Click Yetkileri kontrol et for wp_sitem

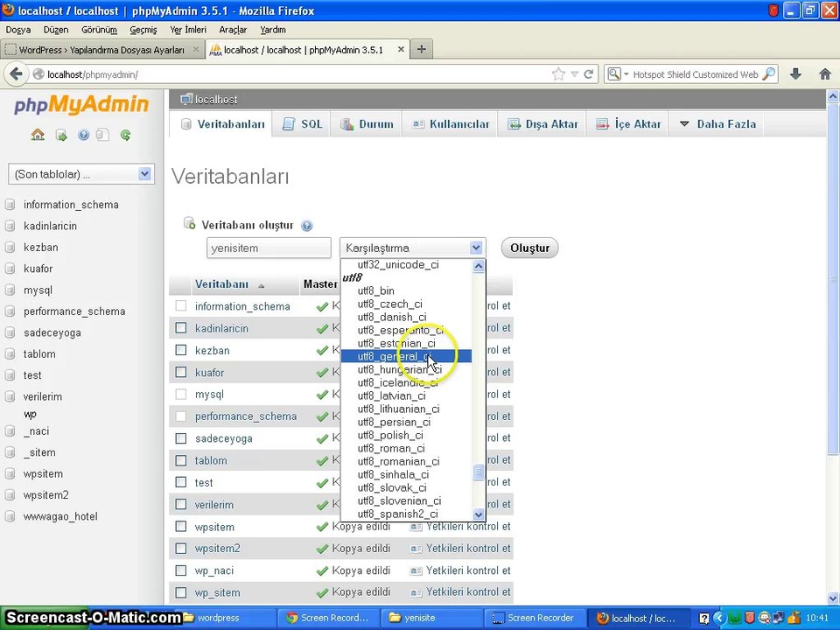pos(468,592)
